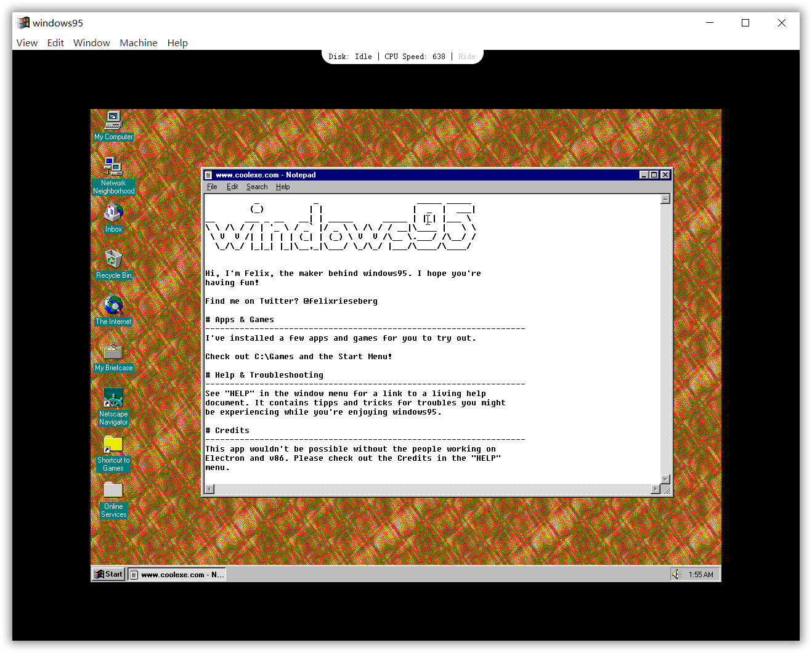The image size is (812, 653).
Task: Click Notepad's horizontal scrollbar left arrow
Action: (209, 489)
